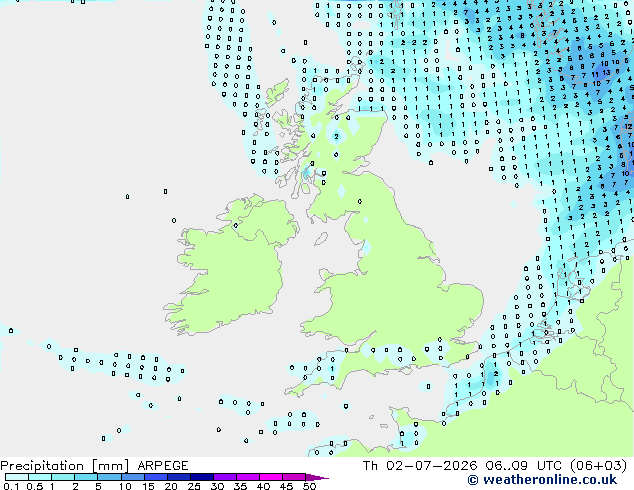Select the 30–35 mm purple legend swatch

click(224, 477)
